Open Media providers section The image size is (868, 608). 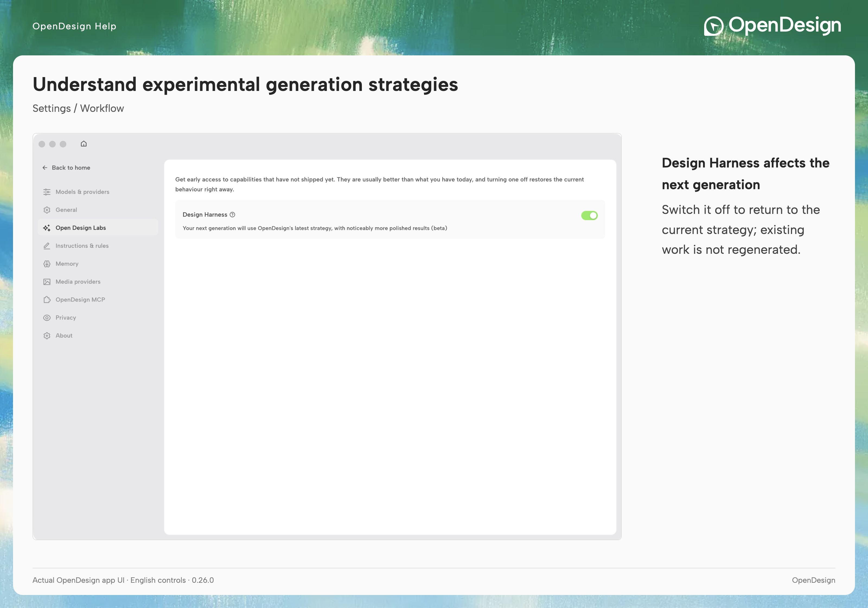[x=98, y=282]
